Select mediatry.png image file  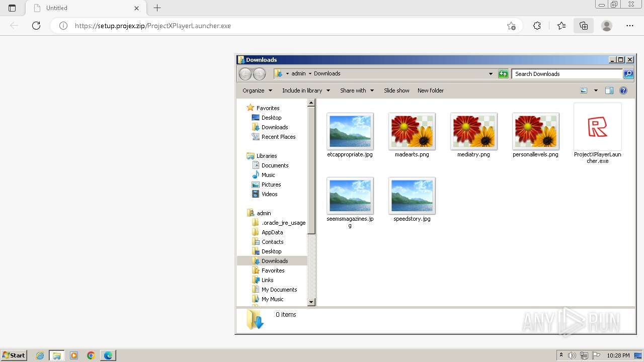pos(474,131)
